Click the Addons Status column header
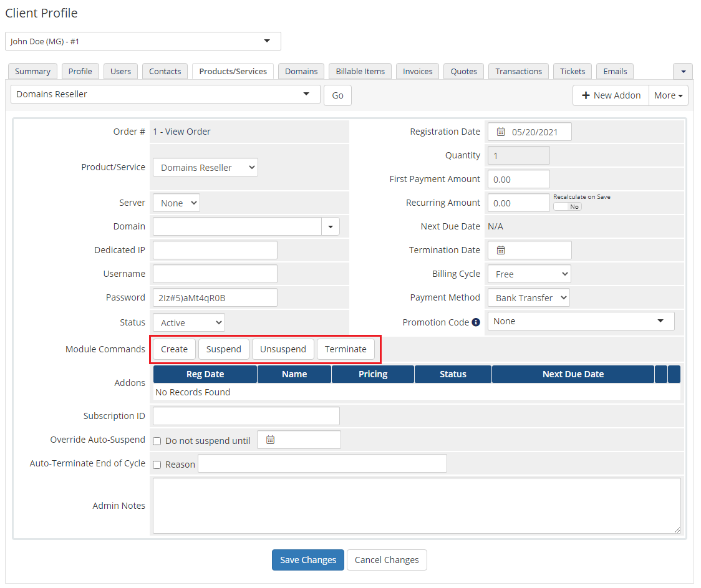Screen dimensions: 701x588 pyautogui.click(x=453, y=374)
